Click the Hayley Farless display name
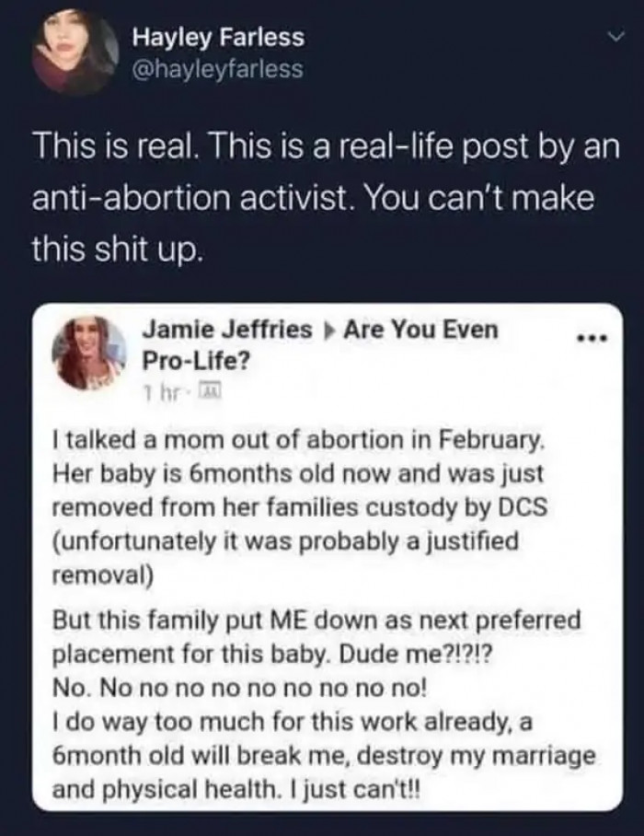The height and width of the screenshot is (836, 644). pos(221,39)
